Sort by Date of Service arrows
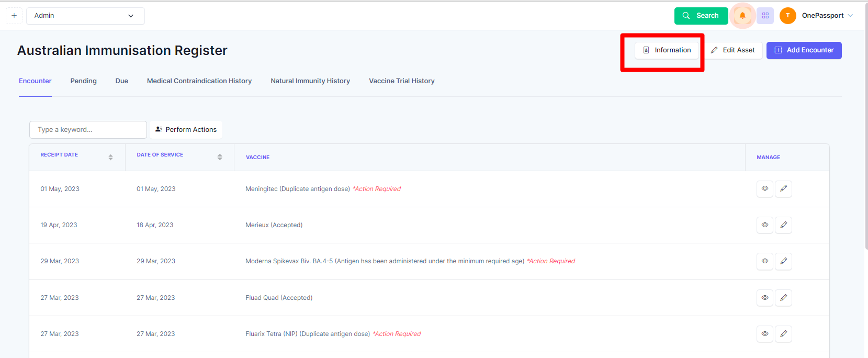Screen dimensions: 868x358 (220, 157)
